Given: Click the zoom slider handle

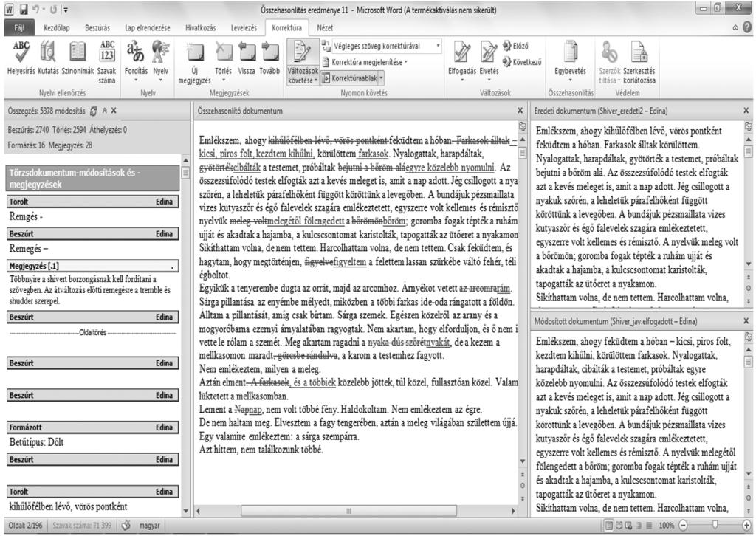Looking at the screenshot, I should (715, 525).
